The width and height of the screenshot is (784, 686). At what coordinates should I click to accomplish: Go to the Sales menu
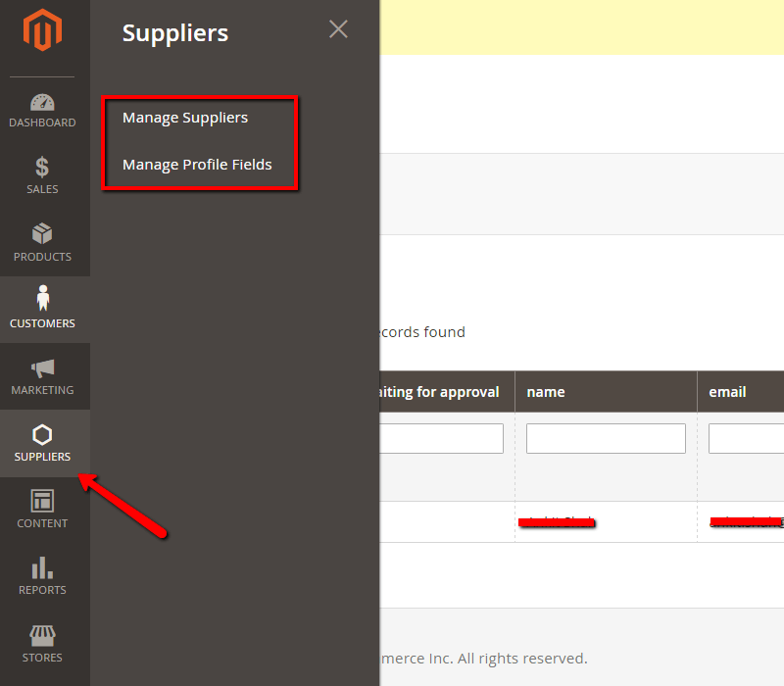(42, 175)
